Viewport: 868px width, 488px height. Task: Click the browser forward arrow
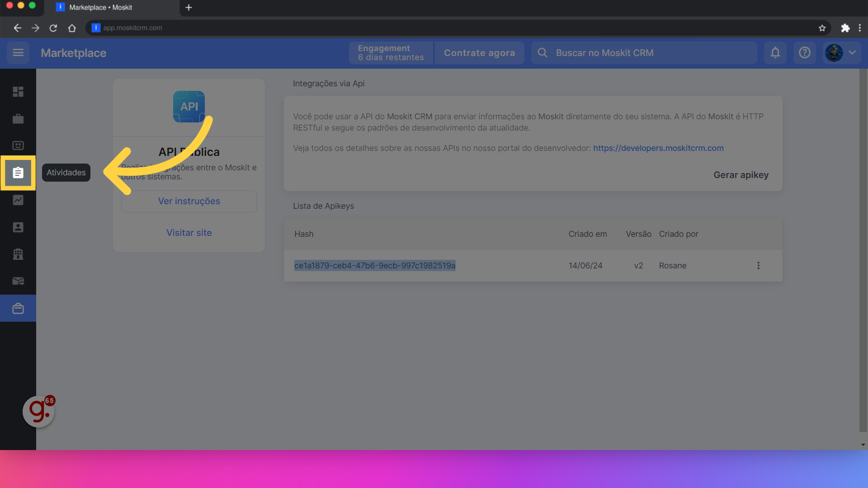click(35, 28)
